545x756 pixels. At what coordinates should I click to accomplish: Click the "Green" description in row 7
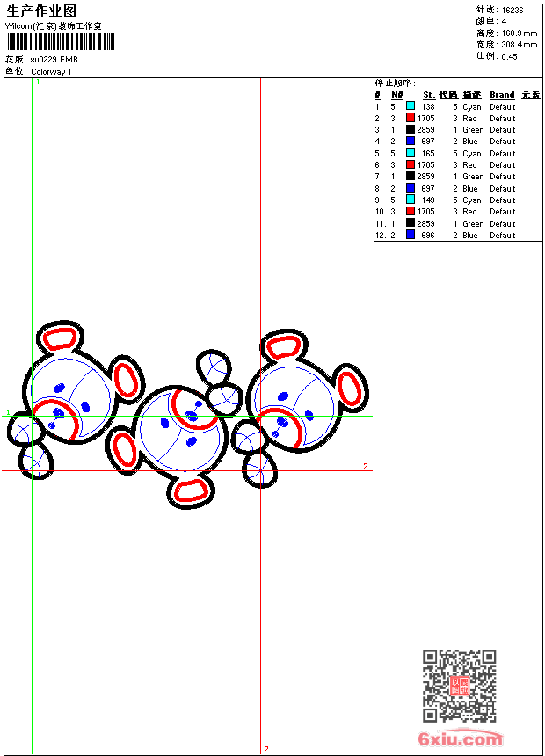473,177
